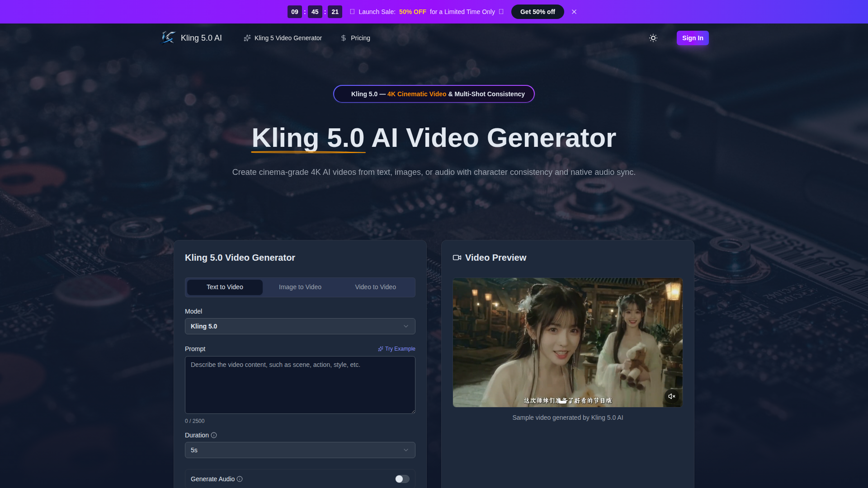The width and height of the screenshot is (868, 488).
Task: Toggle light/dark theme sun icon
Action: pos(653,38)
